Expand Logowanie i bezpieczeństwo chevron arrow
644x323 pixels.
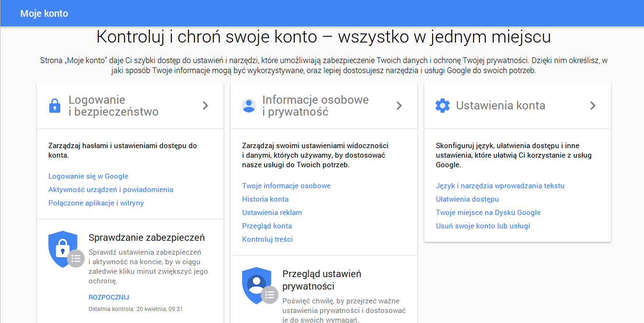(x=205, y=106)
